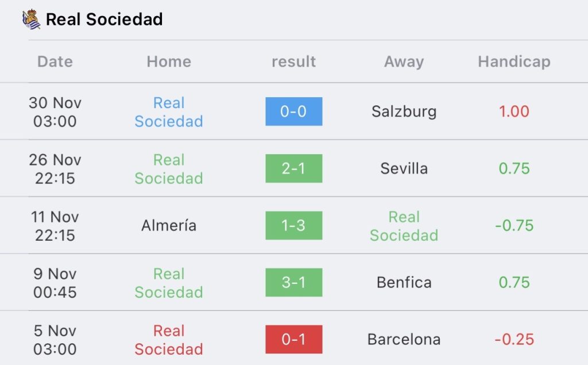Open the 1-3 result badge at Almería
Image resolution: width=588 pixels, height=365 pixels.
(x=293, y=226)
